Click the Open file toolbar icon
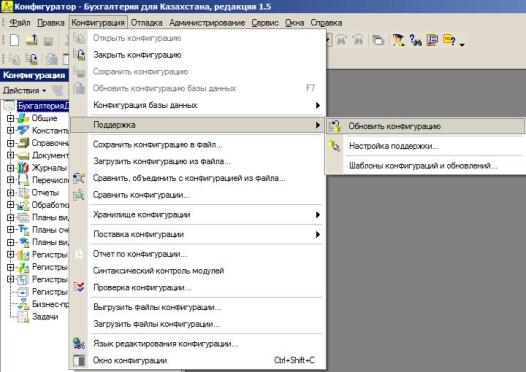 tap(32, 40)
